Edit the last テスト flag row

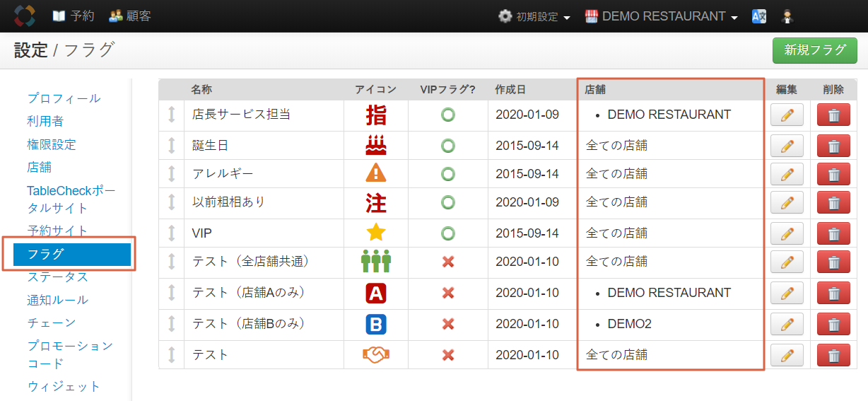[787, 355]
